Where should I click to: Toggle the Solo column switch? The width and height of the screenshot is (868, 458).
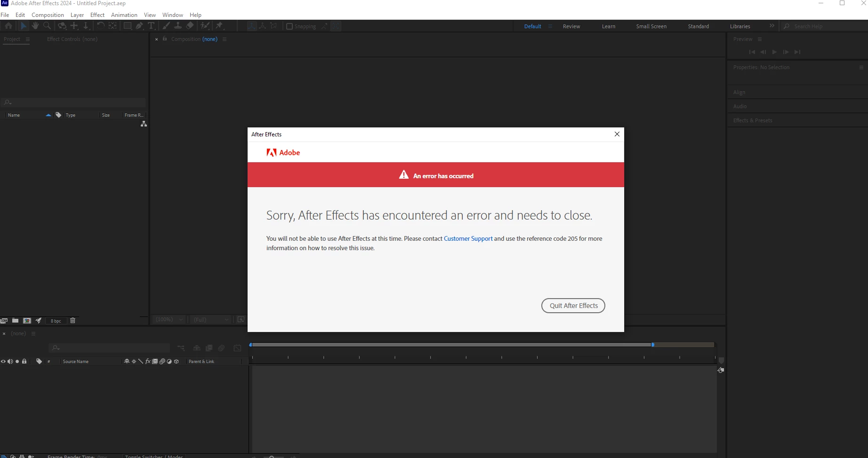[17, 361]
